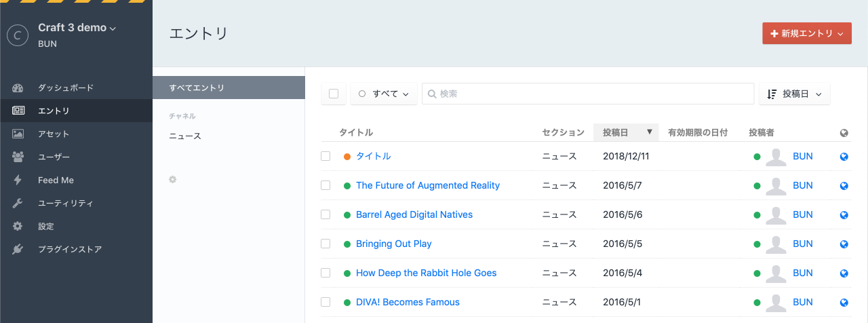Click the プラグインストア plug icon
Viewport: 868px width, 323px height.
tap(18, 249)
